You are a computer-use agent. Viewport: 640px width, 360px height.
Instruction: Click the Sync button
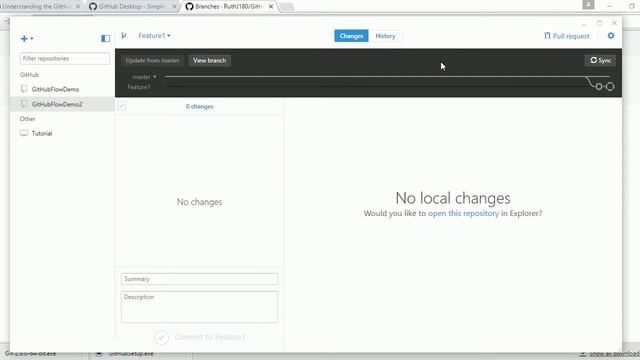600,60
